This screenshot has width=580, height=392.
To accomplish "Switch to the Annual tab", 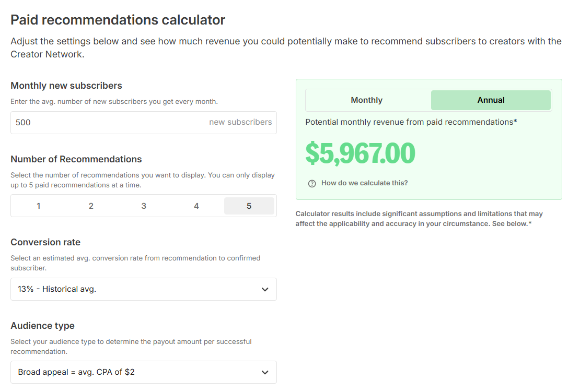I will click(x=491, y=100).
